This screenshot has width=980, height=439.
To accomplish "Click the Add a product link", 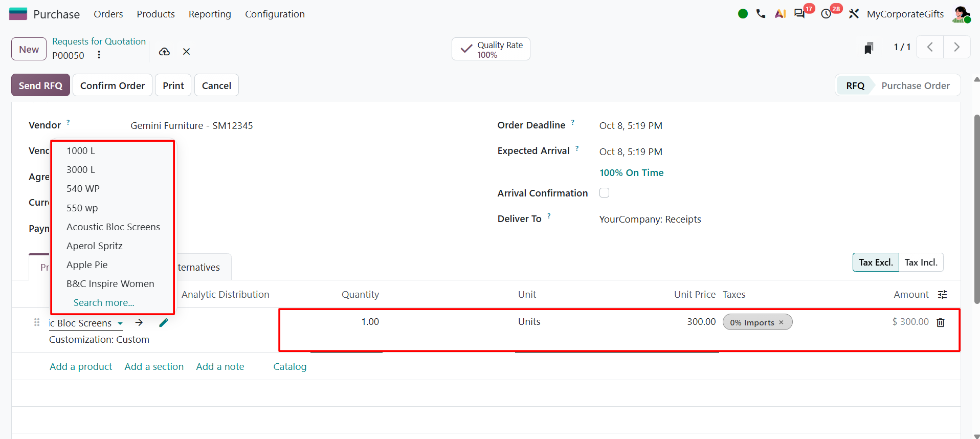I will tap(81, 366).
